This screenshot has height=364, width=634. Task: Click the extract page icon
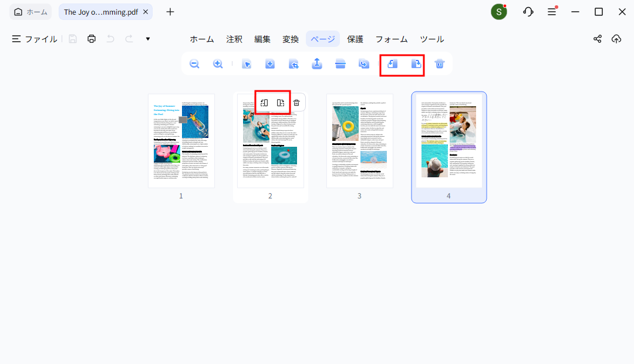pos(317,63)
